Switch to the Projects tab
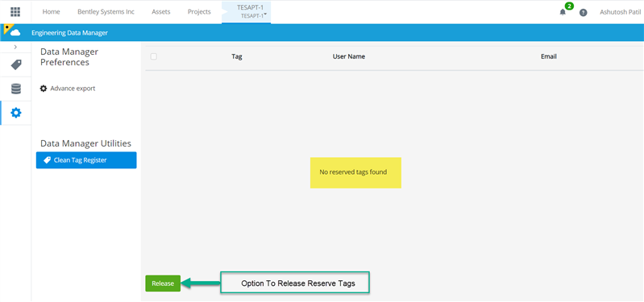The image size is (644, 302). click(x=199, y=12)
